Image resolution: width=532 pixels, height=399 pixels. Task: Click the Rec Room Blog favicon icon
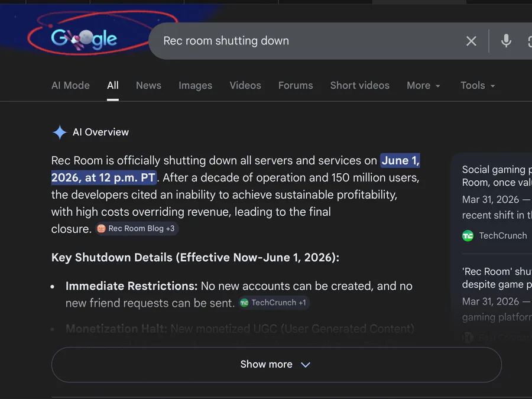[100, 229]
